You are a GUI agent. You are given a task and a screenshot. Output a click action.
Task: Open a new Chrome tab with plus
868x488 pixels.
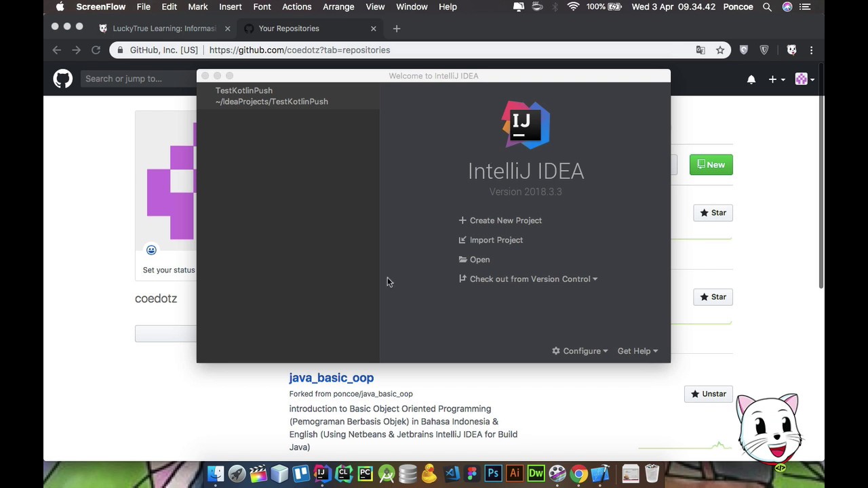397,28
